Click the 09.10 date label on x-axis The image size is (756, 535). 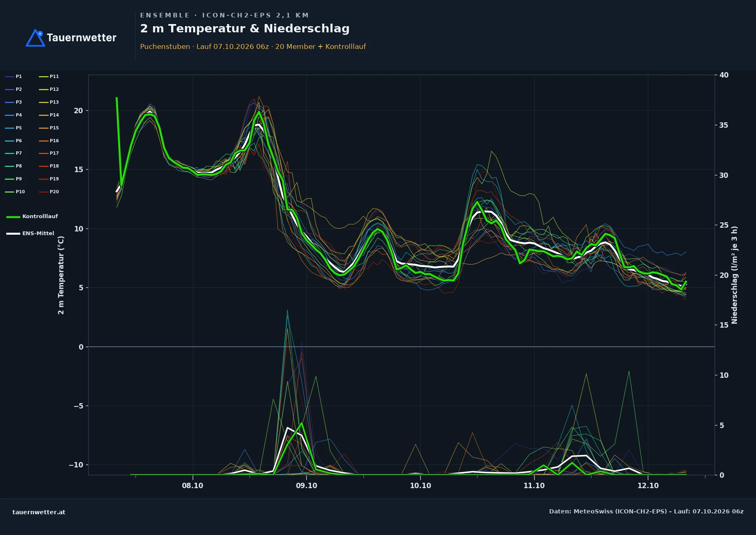coord(307,486)
